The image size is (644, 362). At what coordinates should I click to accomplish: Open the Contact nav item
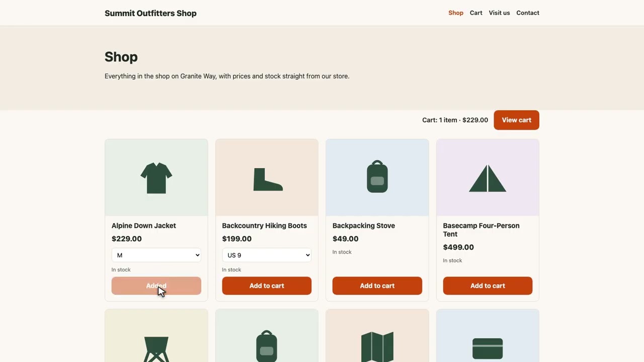click(528, 13)
